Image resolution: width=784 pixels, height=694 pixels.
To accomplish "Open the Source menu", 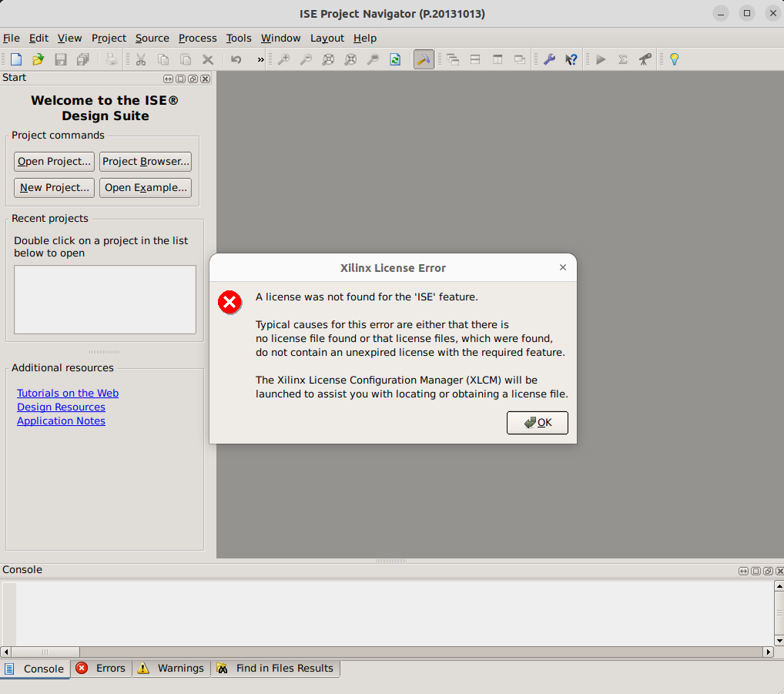I will point(152,38).
